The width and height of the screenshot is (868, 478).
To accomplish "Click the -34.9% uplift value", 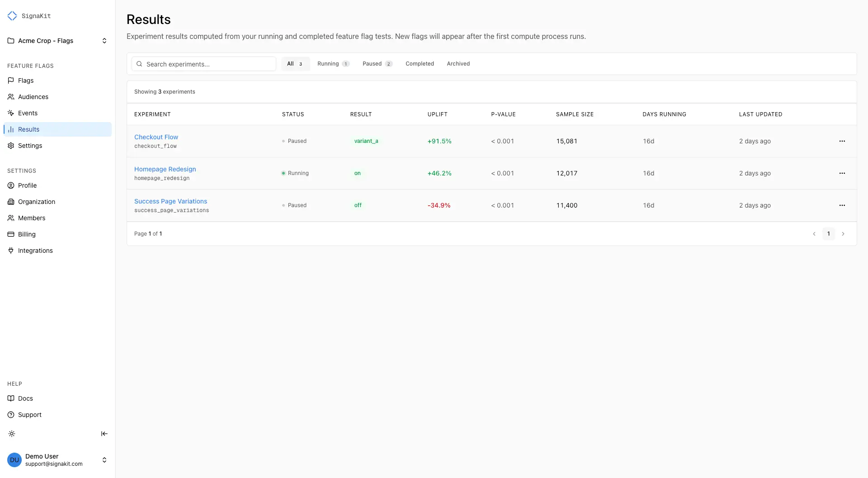I will [x=439, y=205].
